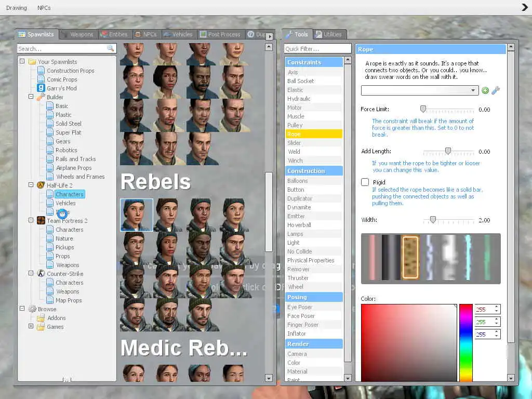
Task: Decrease the blue color value stepper
Action: [496, 336]
